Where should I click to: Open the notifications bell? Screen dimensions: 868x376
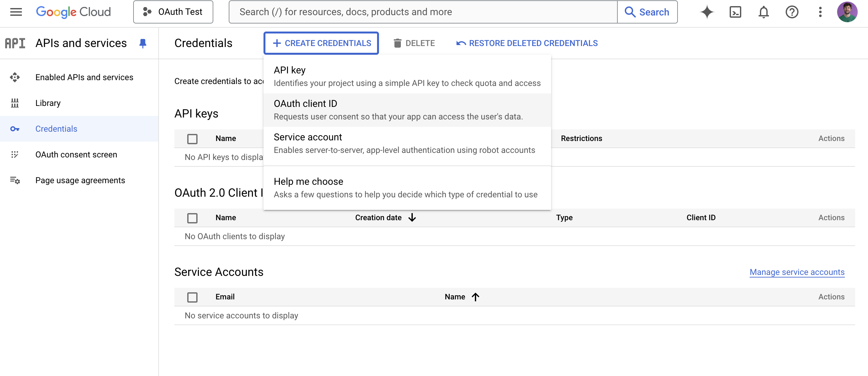point(763,12)
